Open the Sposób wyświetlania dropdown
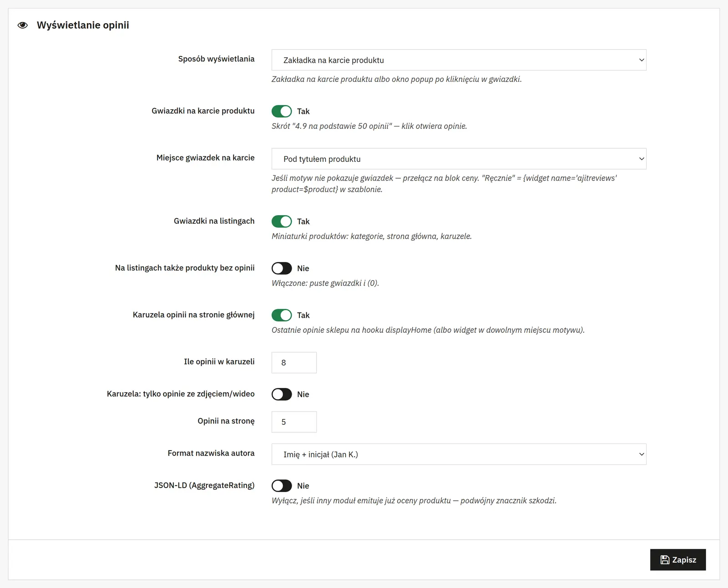 [459, 60]
